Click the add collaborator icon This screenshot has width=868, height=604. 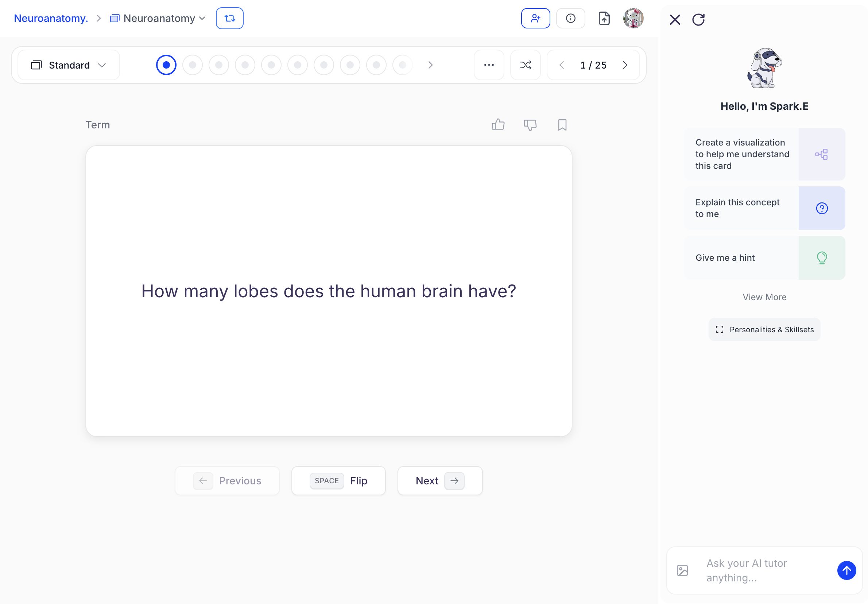tap(535, 18)
